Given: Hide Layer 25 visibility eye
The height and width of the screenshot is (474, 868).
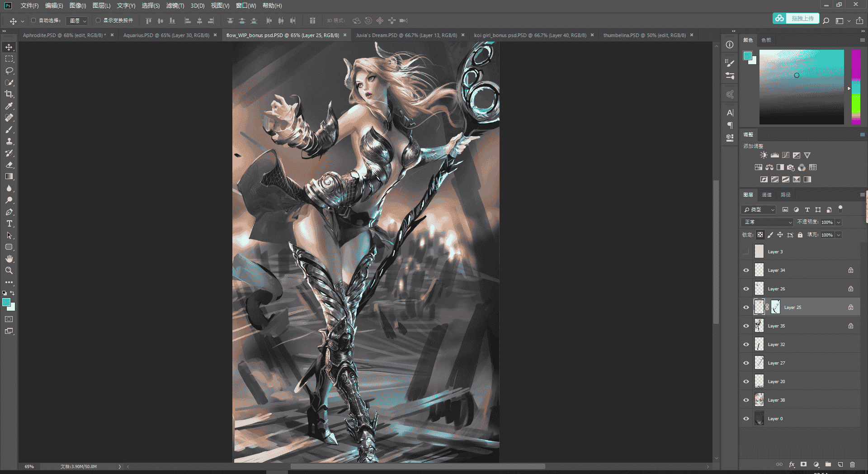Looking at the screenshot, I should pos(746,308).
